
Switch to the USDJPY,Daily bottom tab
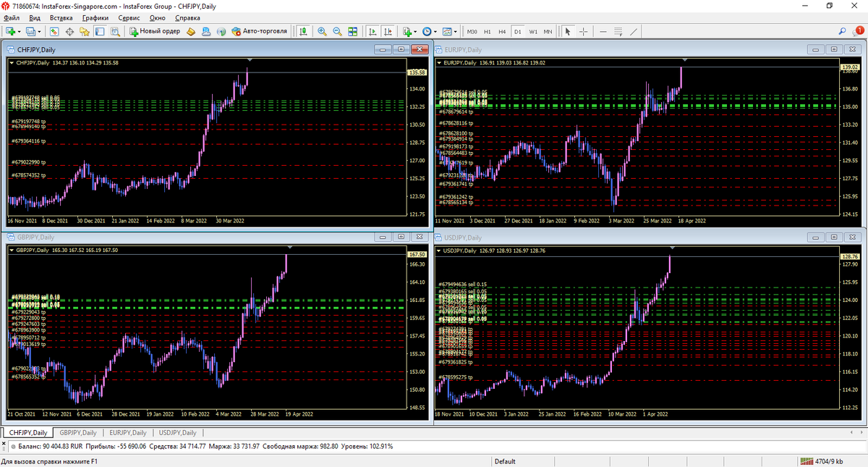click(x=177, y=433)
